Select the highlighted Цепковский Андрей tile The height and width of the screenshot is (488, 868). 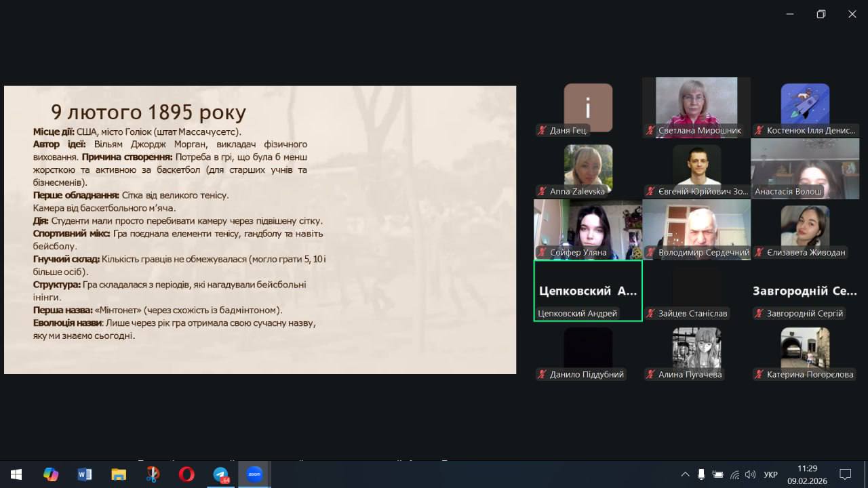[x=588, y=290]
